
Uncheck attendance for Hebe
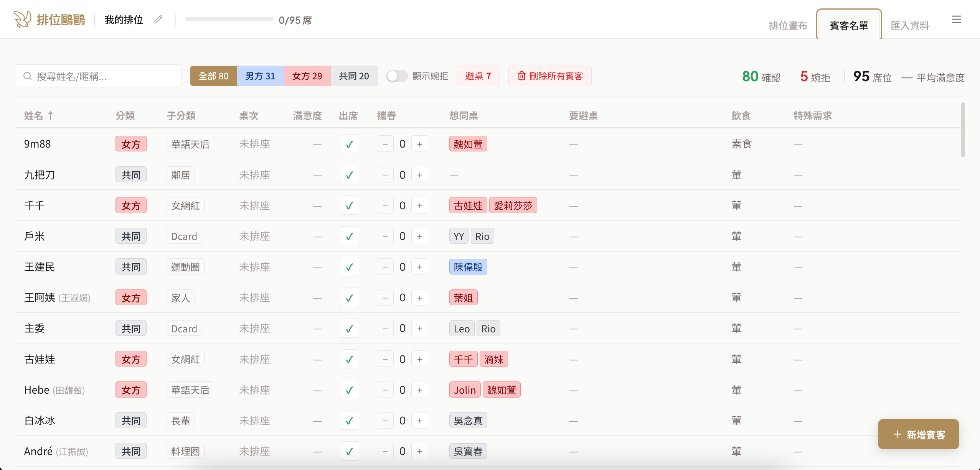349,390
